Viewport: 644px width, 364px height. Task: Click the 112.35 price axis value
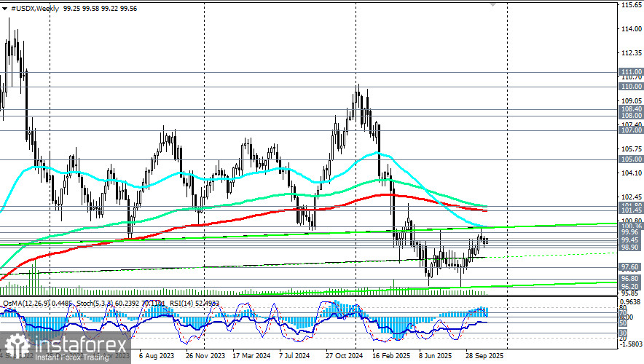(x=632, y=53)
